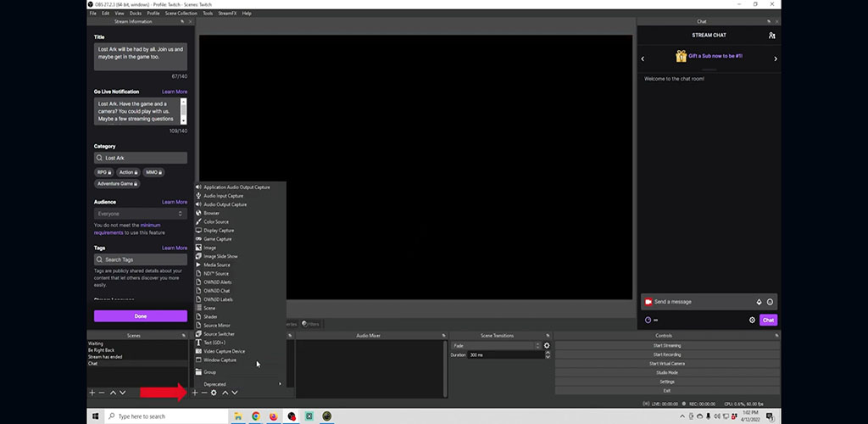This screenshot has height=424, width=868.
Task: Select Game Capture in source menu
Action: coord(218,239)
